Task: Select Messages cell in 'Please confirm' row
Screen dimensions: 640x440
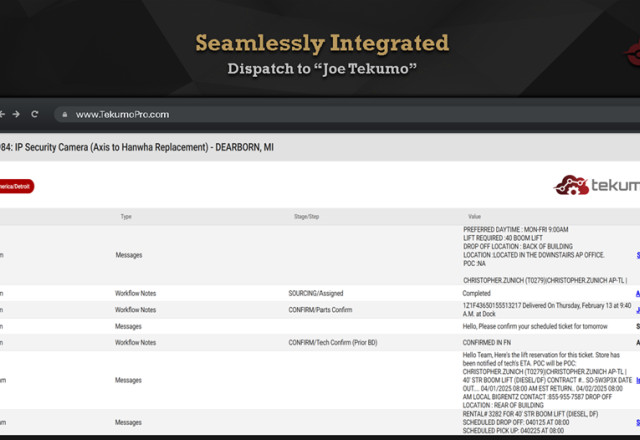Action: coord(128,327)
